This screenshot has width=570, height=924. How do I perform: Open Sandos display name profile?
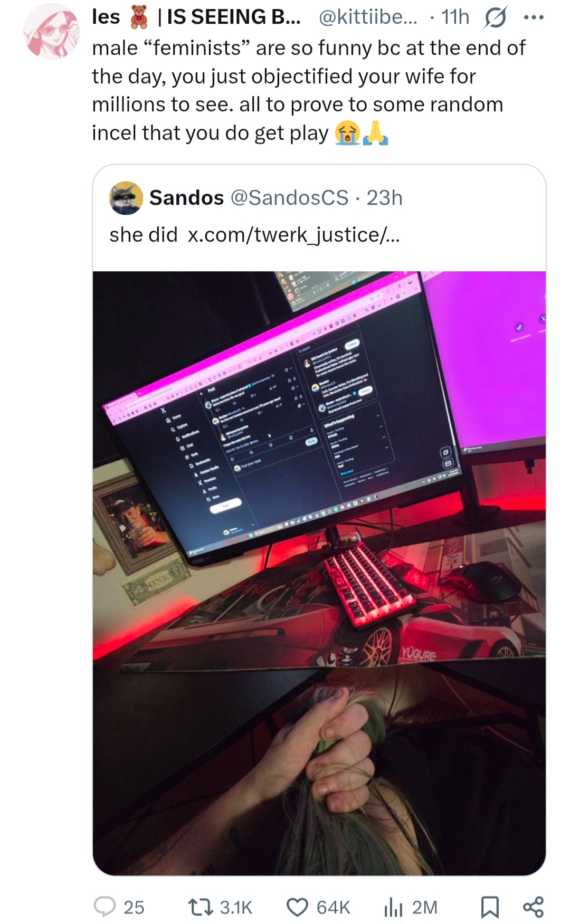coord(186,197)
